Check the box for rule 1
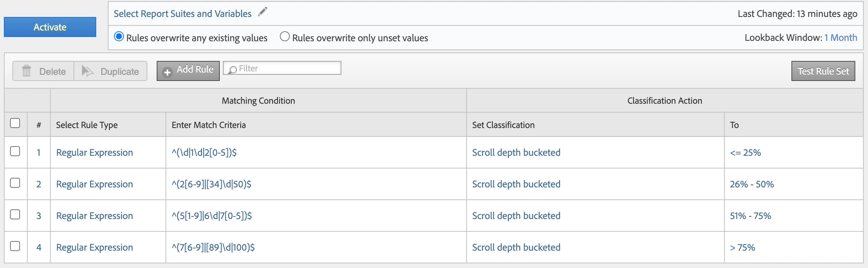The height and width of the screenshot is (268, 868). [x=15, y=151]
